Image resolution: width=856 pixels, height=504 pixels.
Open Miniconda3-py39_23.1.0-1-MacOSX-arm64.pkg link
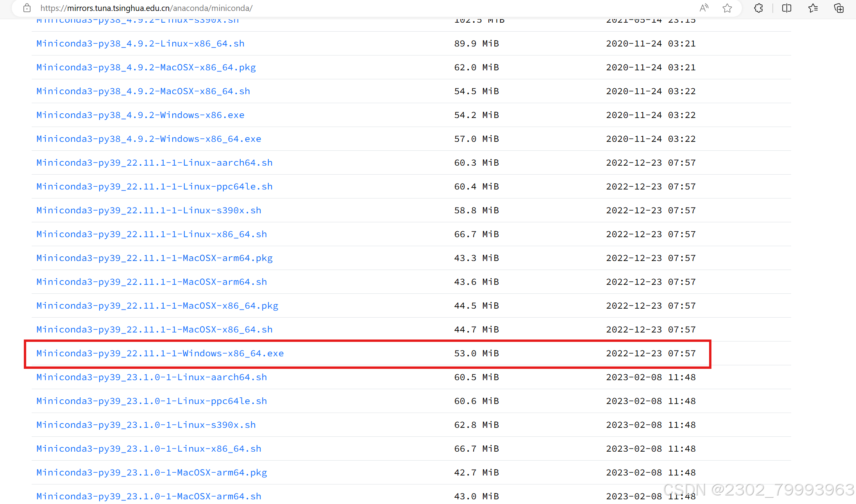152,472
